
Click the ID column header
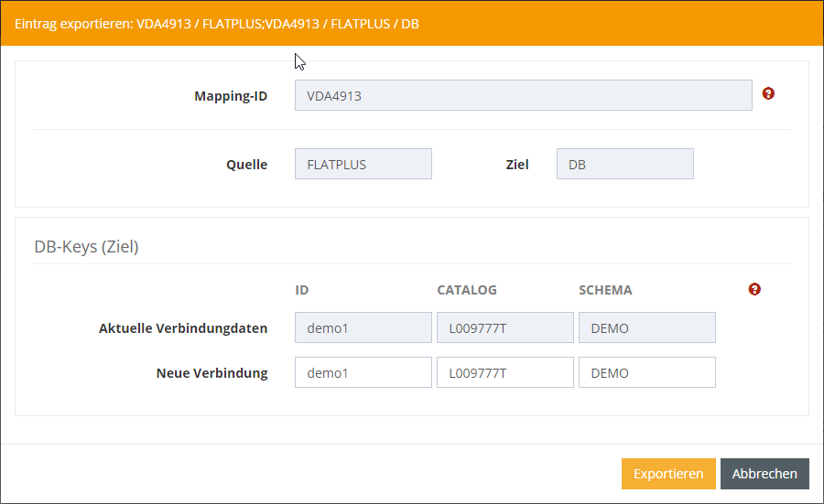[x=302, y=290]
